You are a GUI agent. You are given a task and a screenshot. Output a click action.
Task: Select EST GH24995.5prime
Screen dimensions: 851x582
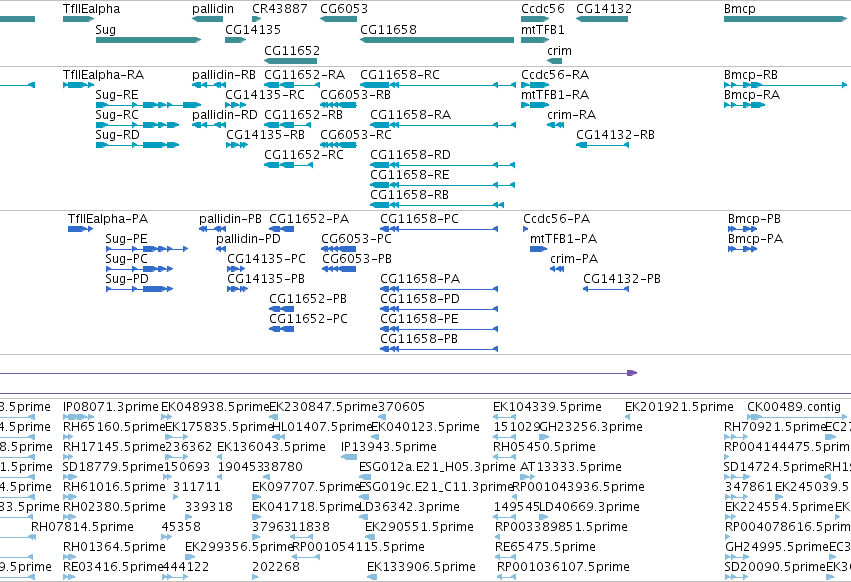[737, 557]
